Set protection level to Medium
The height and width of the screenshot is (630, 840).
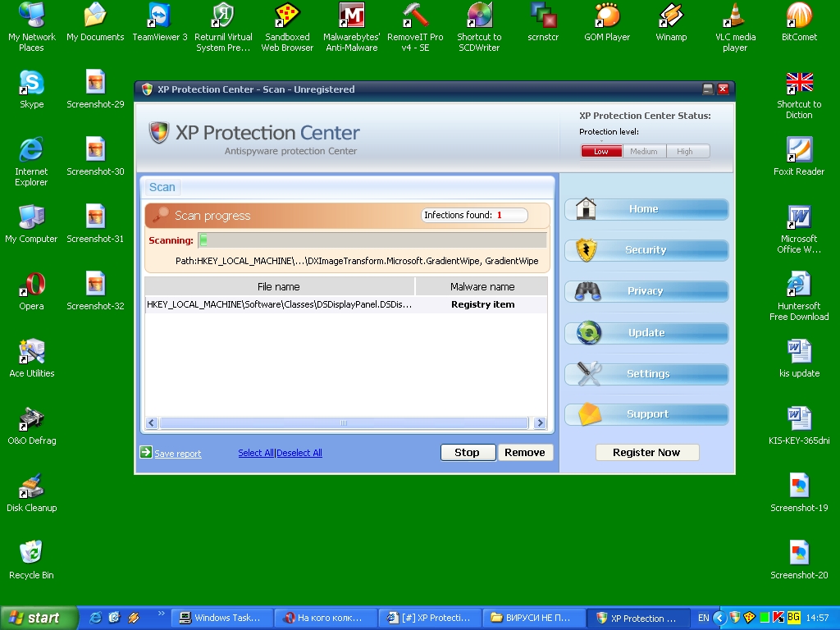(x=644, y=152)
